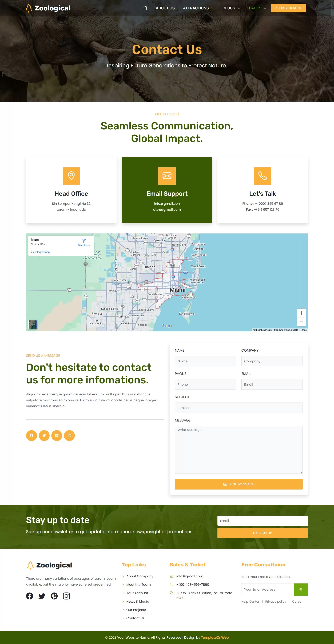334x644 pixels.
Task: Go to About Us page
Action: [165, 8]
